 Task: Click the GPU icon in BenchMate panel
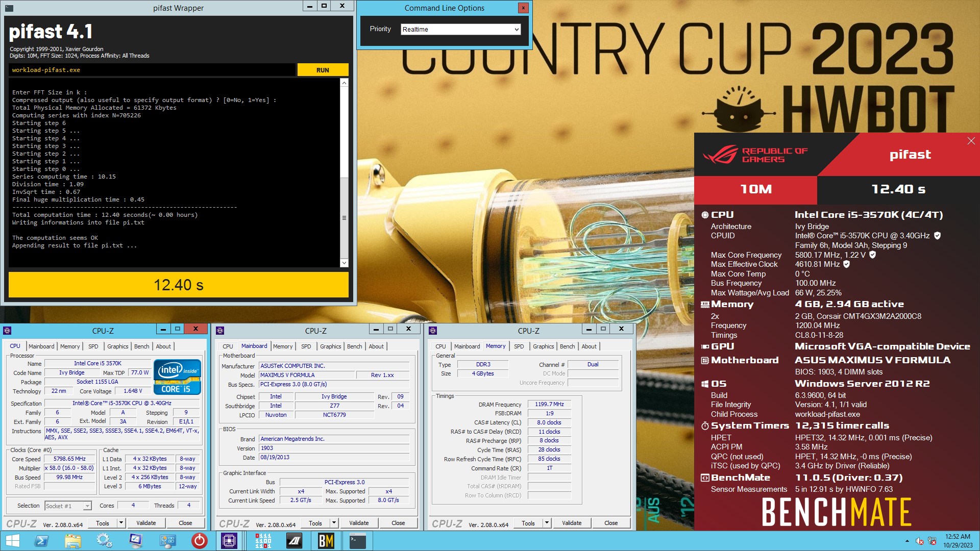(705, 346)
